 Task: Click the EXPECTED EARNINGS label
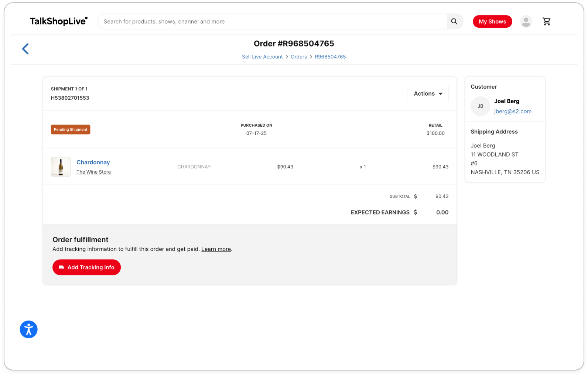coord(380,213)
